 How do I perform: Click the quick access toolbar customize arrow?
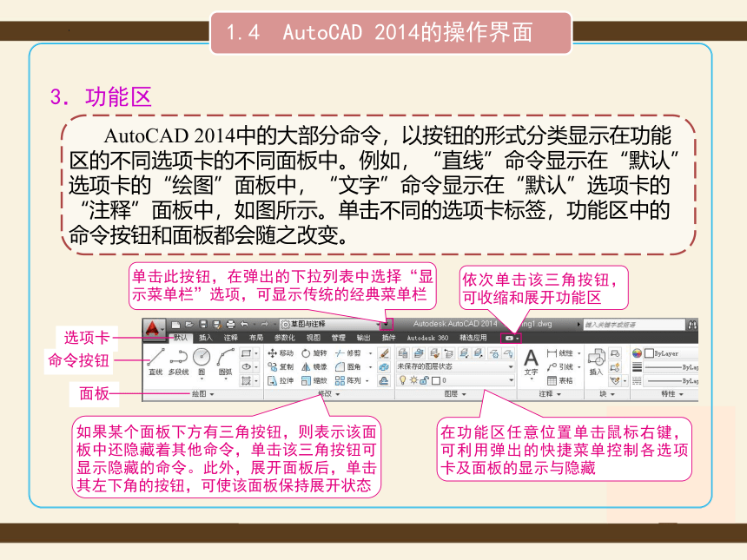tap(387, 325)
